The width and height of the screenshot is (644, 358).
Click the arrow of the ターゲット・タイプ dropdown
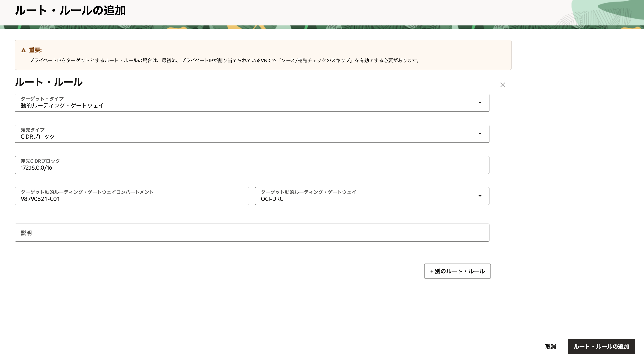(x=480, y=103)
